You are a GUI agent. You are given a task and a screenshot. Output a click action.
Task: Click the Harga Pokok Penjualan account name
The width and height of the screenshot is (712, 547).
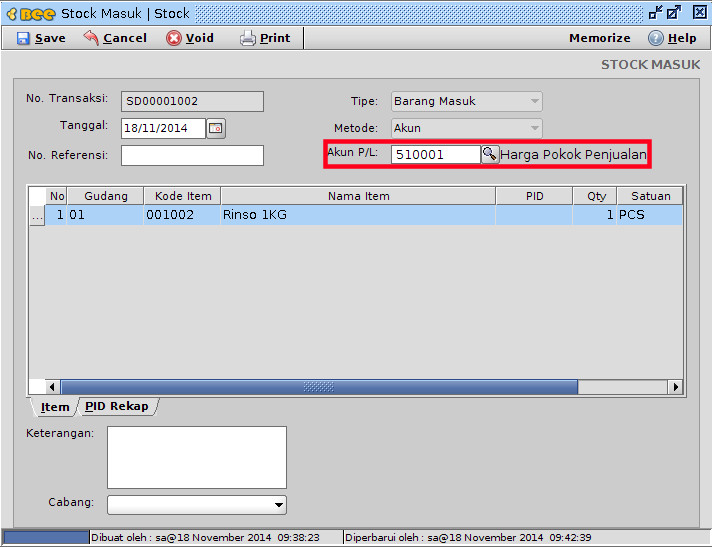pyautogui.click(x=573, y=155)
